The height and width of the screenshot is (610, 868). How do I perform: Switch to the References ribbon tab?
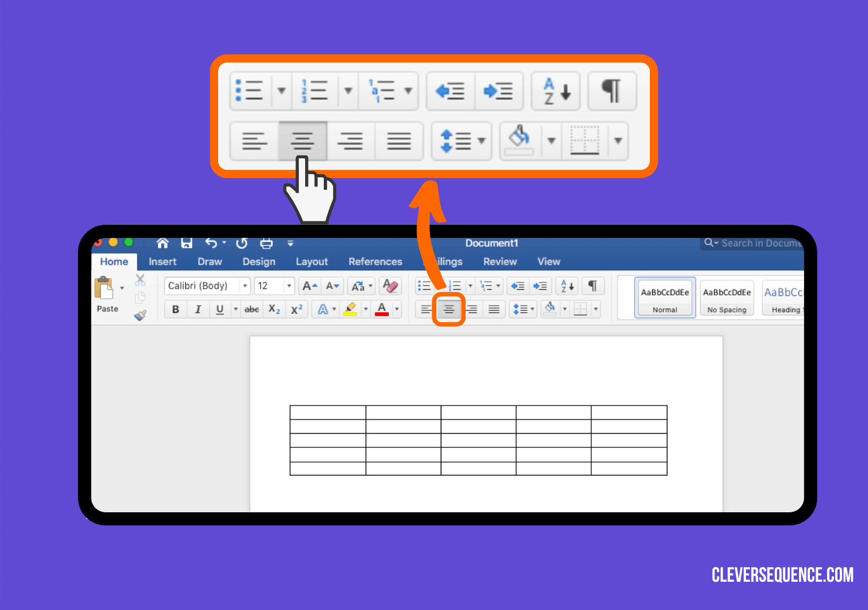tap(375, 261)
